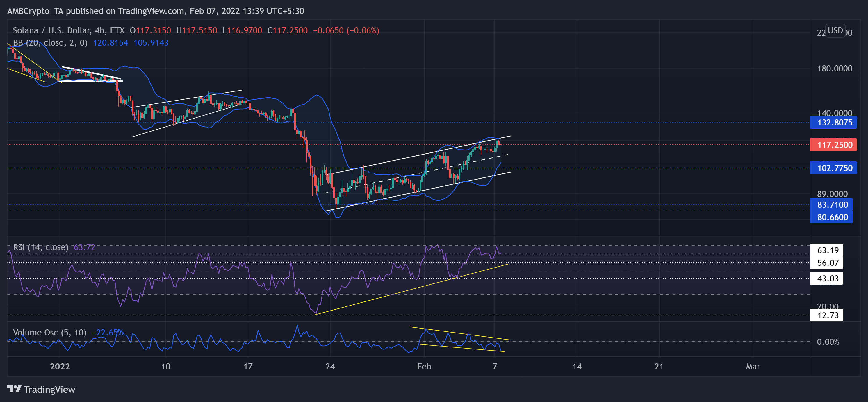Viewport: 868px width, 402px height.
Task: Click the 180.0000 price axis label
Action: point(835,69)
